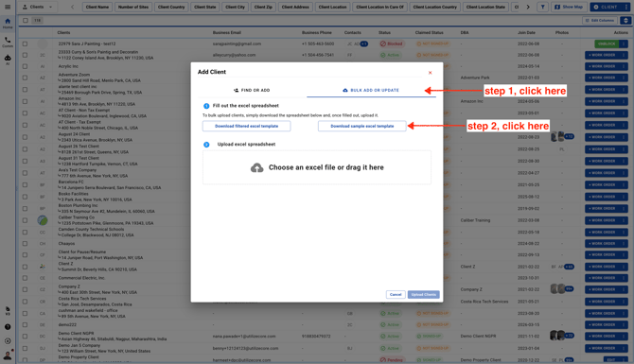Open Edit Columns
This screenshot has height=364, width=634.
click(x=599, y=20)
